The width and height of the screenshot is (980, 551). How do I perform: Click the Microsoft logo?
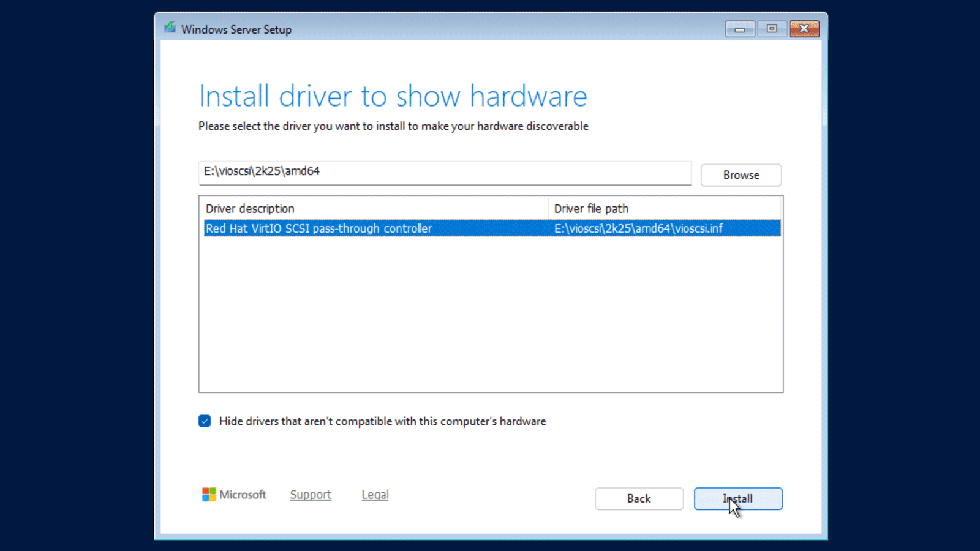(x=234, y=495)
